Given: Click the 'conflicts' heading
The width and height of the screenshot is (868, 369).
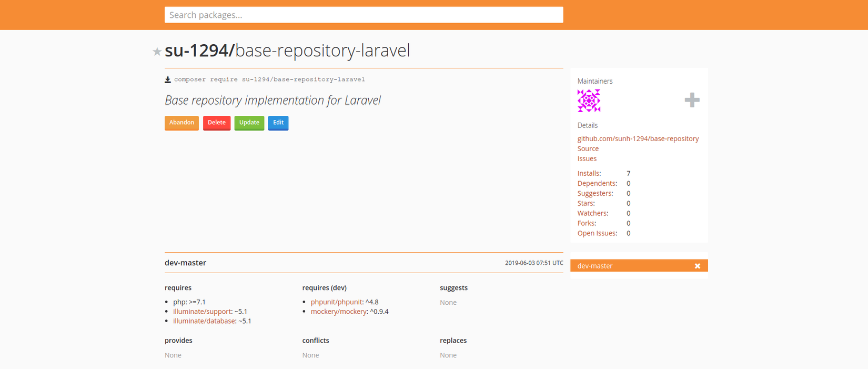Looking at the screenshot, I should tap(316, 341).
